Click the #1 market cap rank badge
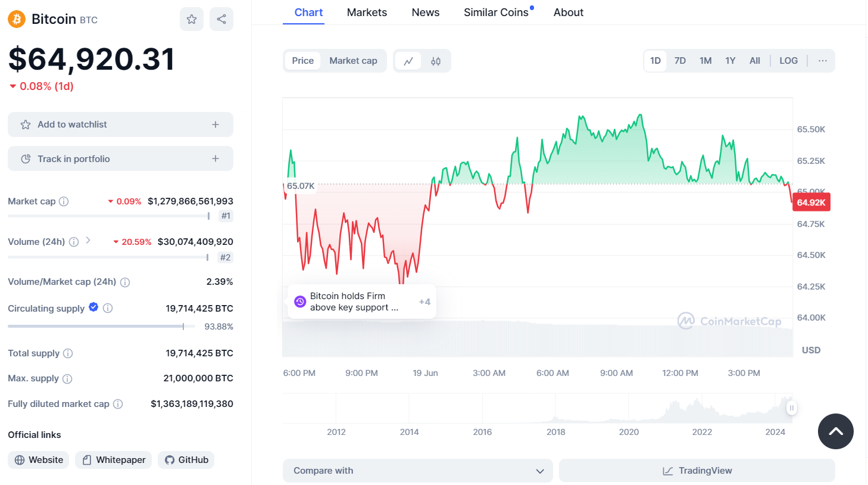The height and width of the screenshot is (485, 868). [x=226, y=216]
